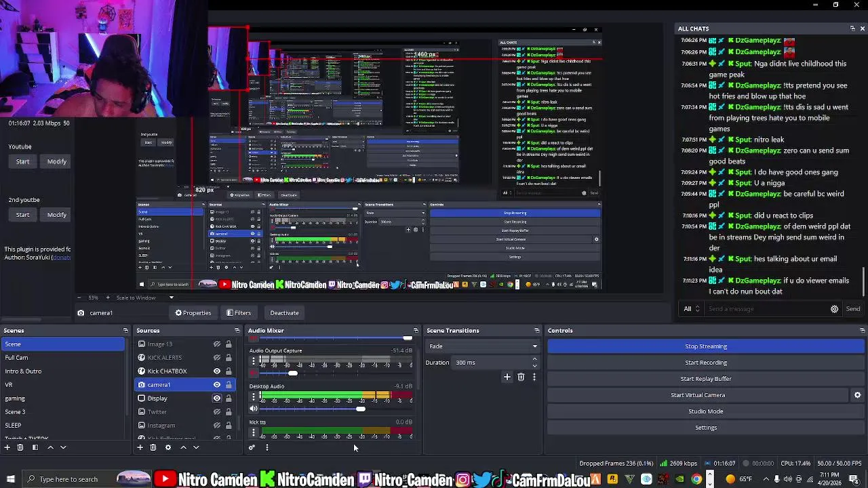This screenshot has height=488, width=868.
Task: Undock the Scenes panel with its pop-out icon
Action: click(125, 331)
